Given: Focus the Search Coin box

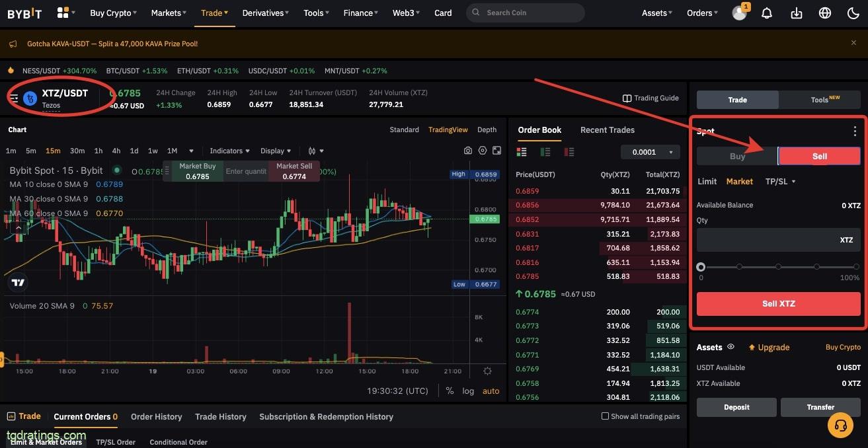Looking at the screenshot, I should (526, 13).
